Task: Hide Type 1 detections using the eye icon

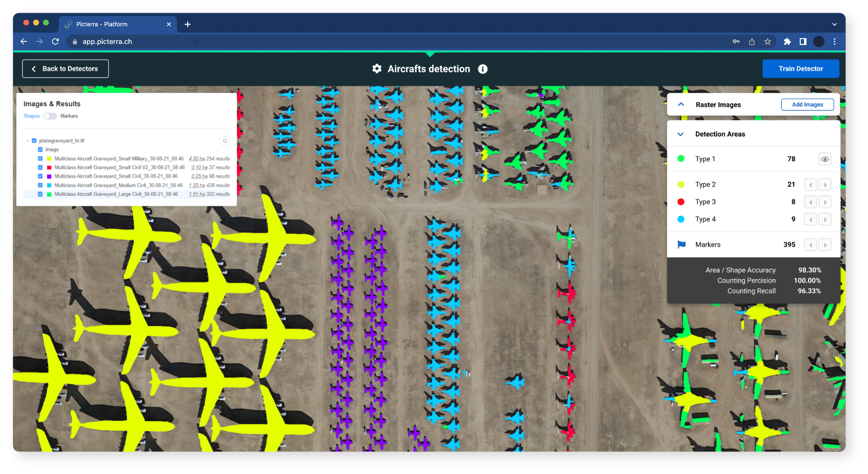Action: point(825,159)
